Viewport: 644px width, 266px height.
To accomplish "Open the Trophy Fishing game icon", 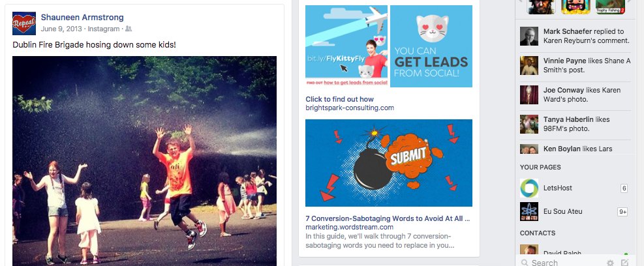I will (610, 7).
